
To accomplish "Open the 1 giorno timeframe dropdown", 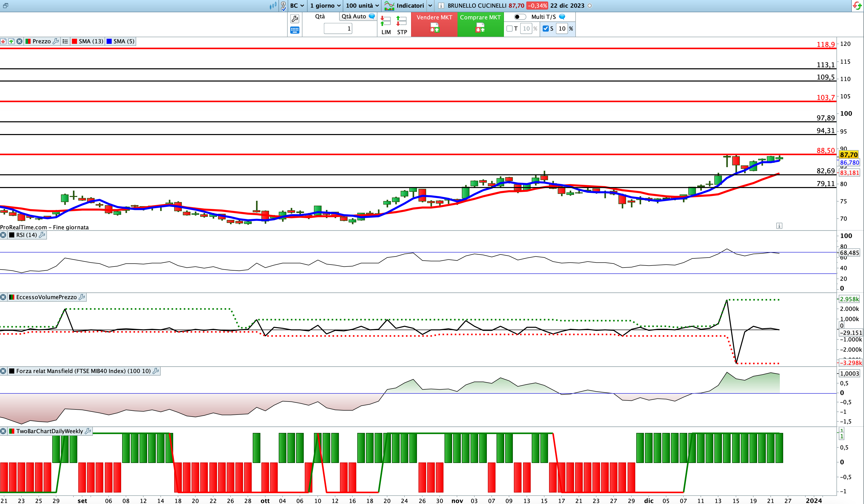I will tap(325, 6).
